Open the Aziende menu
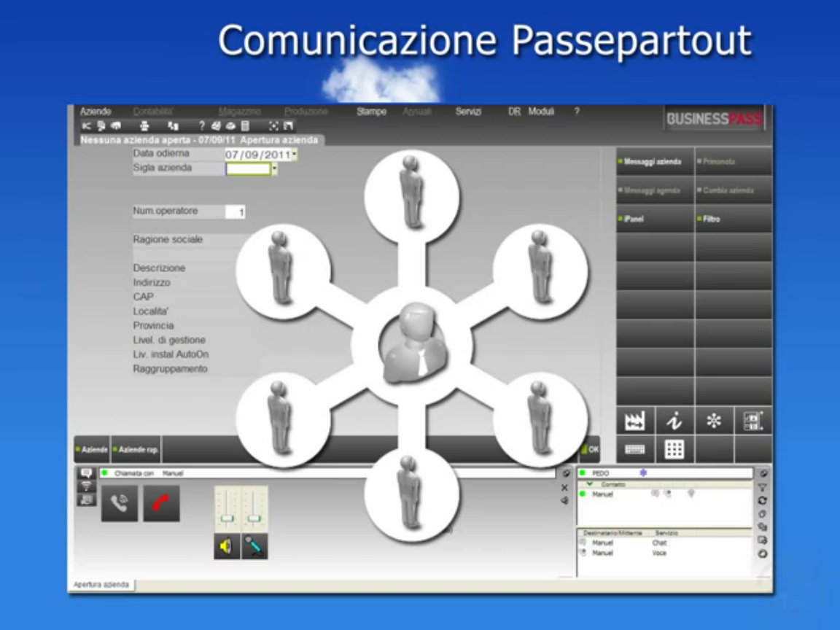 (96, 112)
